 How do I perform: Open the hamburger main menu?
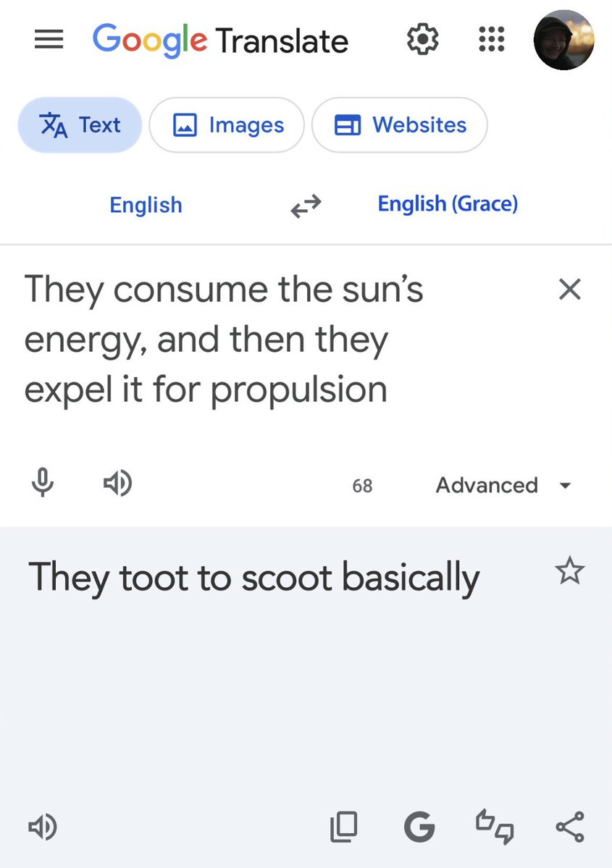coord(49,39)
